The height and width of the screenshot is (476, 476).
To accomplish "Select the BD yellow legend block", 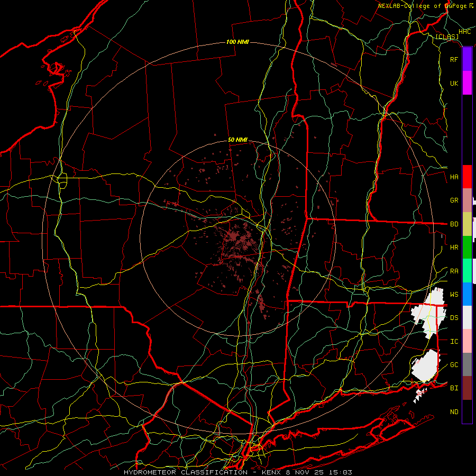I will (x=467, y=224).
